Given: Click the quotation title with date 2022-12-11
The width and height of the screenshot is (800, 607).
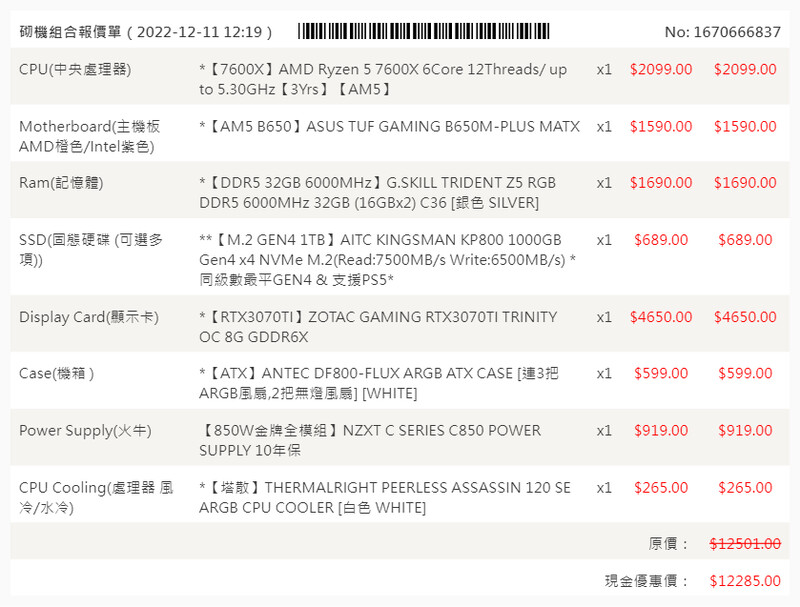Looking at the screenshot, I should pyautogui.click(x=146, y=32).
